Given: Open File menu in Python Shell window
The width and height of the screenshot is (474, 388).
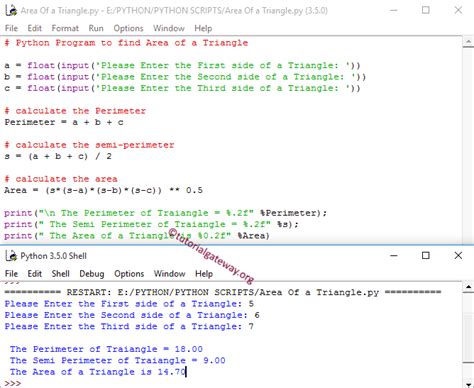Looking at the screenshot, I should pyautogui.click(x=11, y=274).
